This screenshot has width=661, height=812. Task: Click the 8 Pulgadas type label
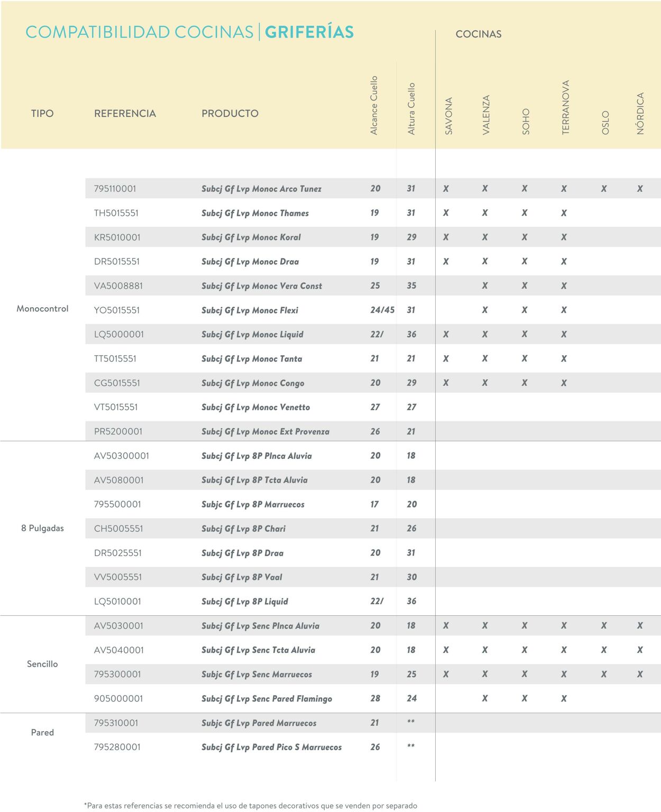pos(42,528)
